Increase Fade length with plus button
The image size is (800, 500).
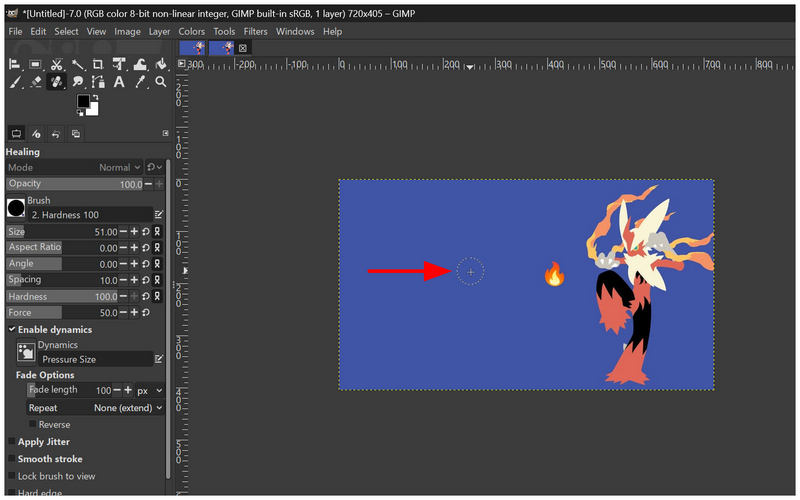pos(128,390)
